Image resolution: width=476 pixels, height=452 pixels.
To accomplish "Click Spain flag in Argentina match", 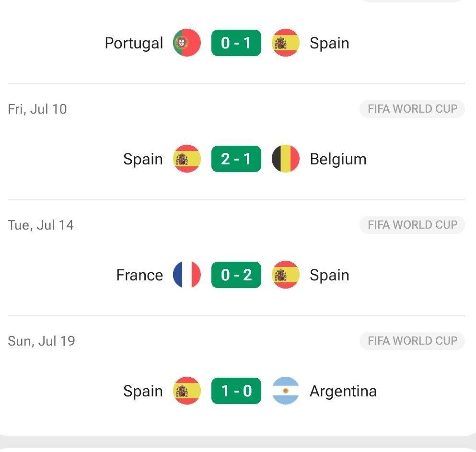I will [186, 391].
